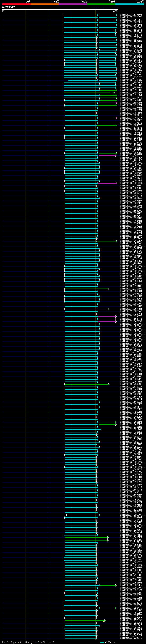Click hit label UniRef100_Q1W291
The image size is (146, 644).
(131, 289)
